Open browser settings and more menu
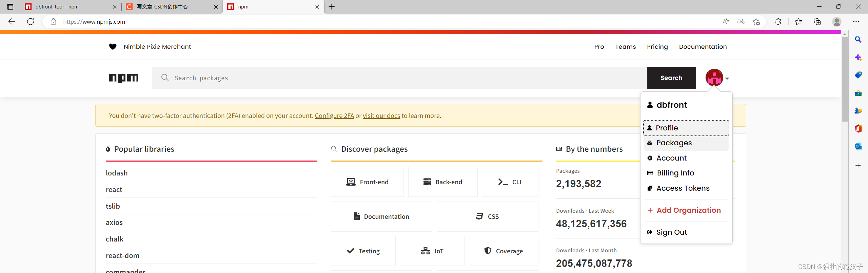The image size is (868, 273). tap(856, 22)
